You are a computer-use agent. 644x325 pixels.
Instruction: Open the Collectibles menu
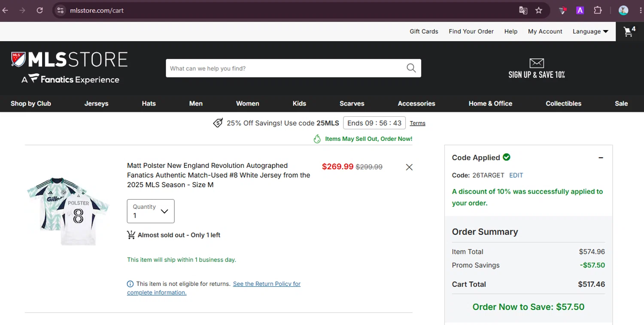point(563,103)
